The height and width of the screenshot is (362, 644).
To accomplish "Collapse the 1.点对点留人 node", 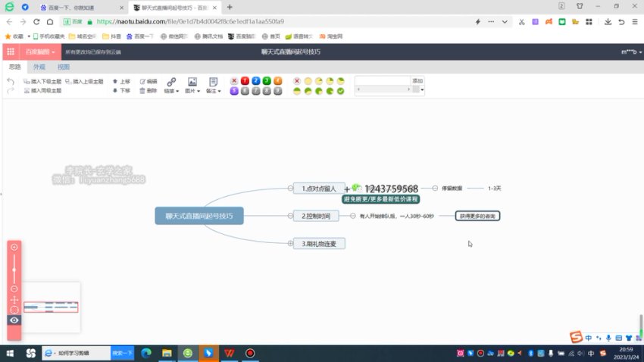I will tap(289, 188).
